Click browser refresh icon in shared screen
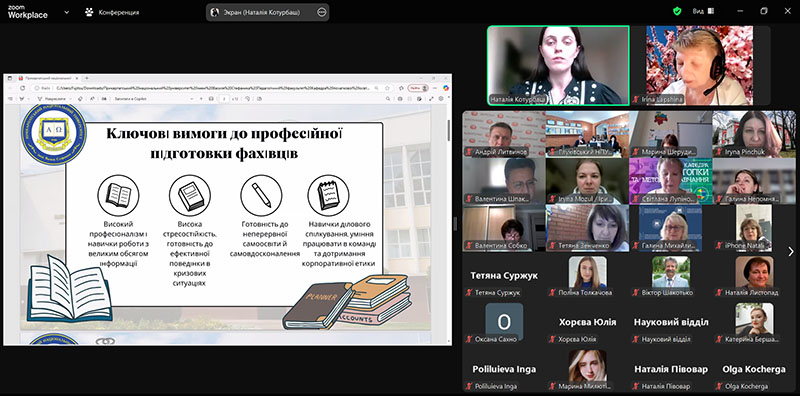This screenshot has width=800, height=396. pos(22,88)
